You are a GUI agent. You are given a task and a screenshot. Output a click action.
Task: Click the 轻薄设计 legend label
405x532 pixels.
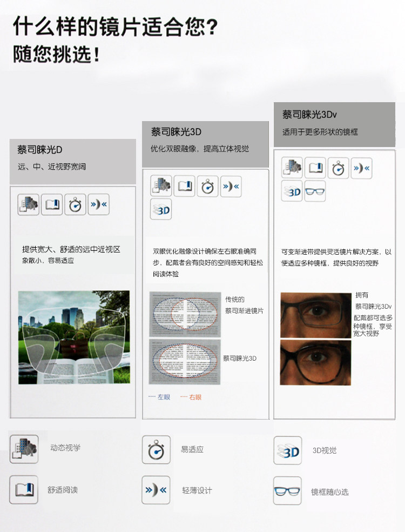tap(197, 490)
